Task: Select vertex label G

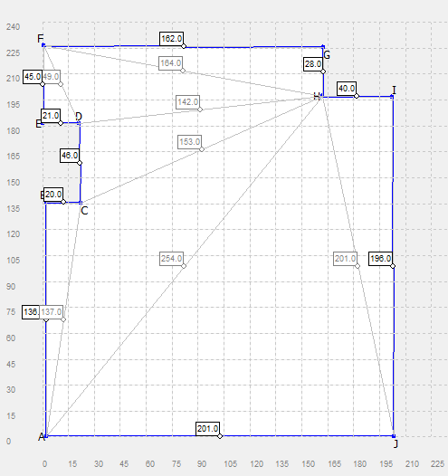Action: pos(327,55)
